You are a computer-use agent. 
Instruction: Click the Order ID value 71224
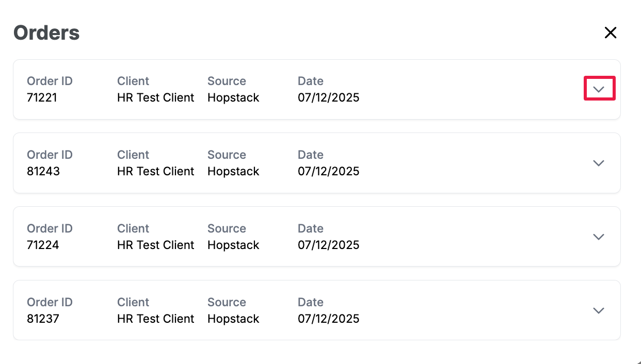pos(43,245)
